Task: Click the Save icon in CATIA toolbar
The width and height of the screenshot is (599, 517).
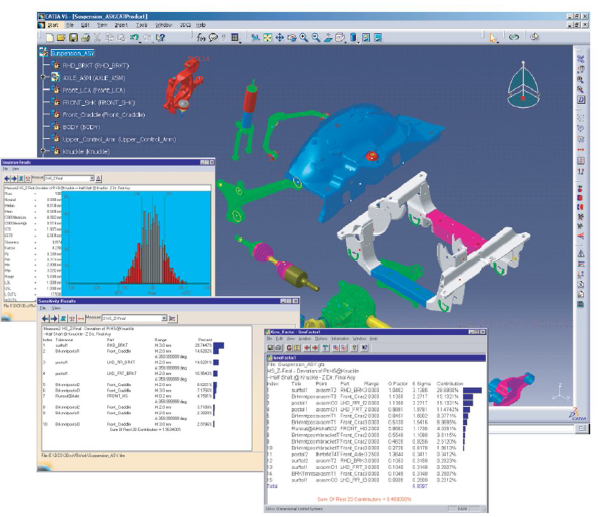Action: click(73, 37)
